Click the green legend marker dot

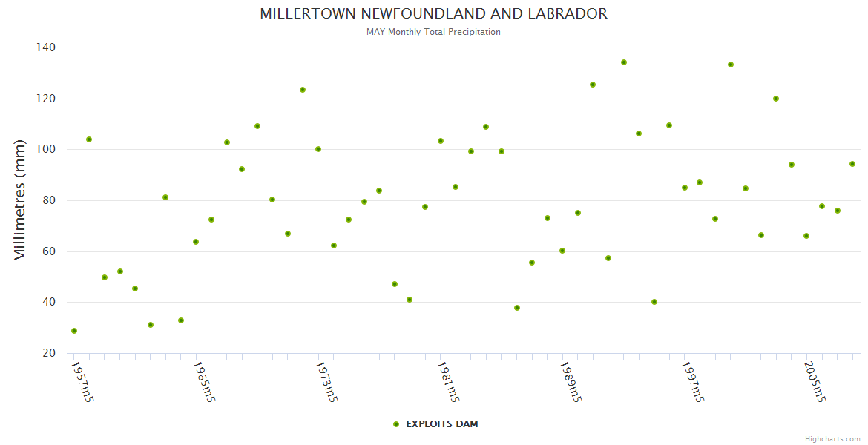coord(396,424)
